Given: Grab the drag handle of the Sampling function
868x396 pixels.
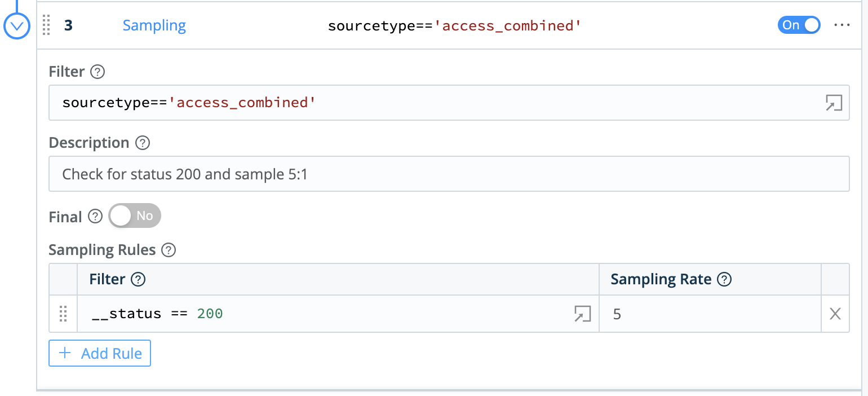Looking at the screenshot, I should [x=46, y=25].
